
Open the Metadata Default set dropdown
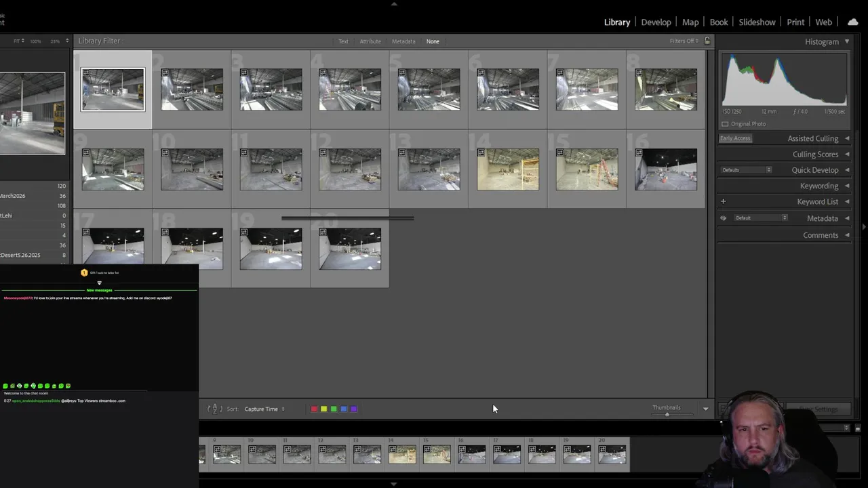point(761,218)
